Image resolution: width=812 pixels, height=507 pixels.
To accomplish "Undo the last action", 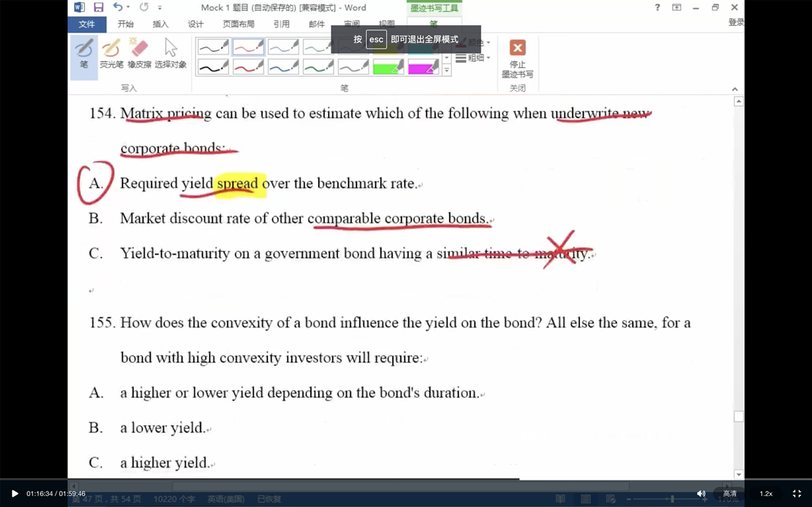I will click(x=117, y=7).
